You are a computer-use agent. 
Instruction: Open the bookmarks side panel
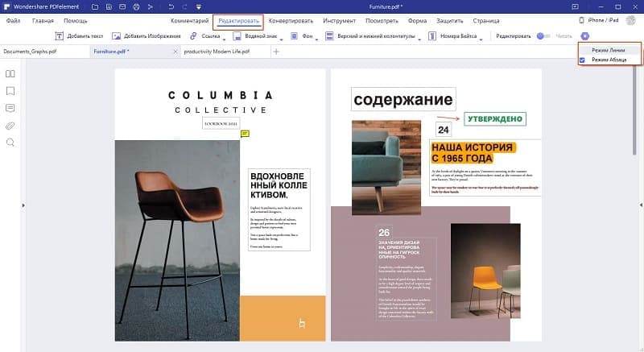click(10, 90)
